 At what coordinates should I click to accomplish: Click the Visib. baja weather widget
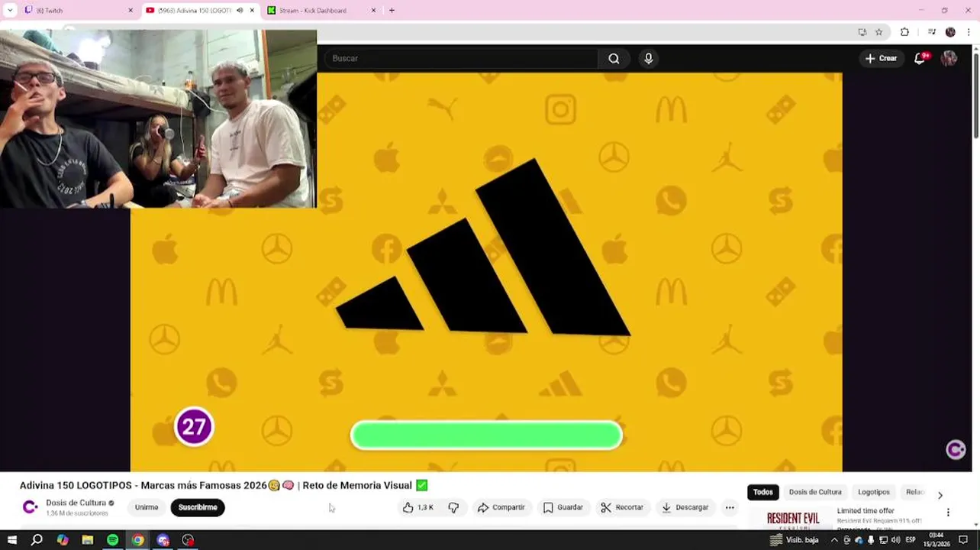point(794,540)
